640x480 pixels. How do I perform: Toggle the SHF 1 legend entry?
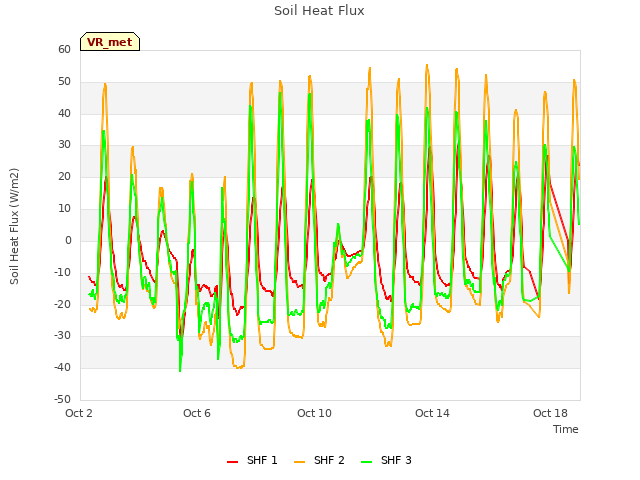click(x=252, y=460)
